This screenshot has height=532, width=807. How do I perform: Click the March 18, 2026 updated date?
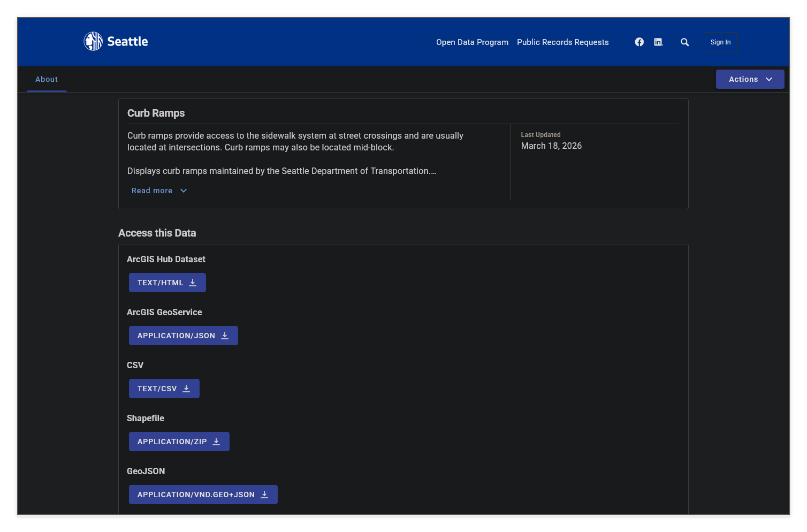551,146
